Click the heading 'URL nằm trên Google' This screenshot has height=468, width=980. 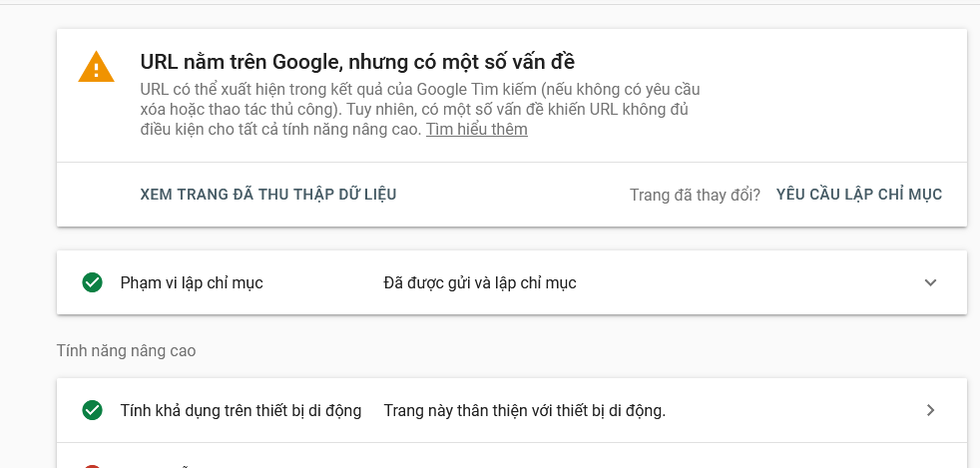tap(241, 62)
